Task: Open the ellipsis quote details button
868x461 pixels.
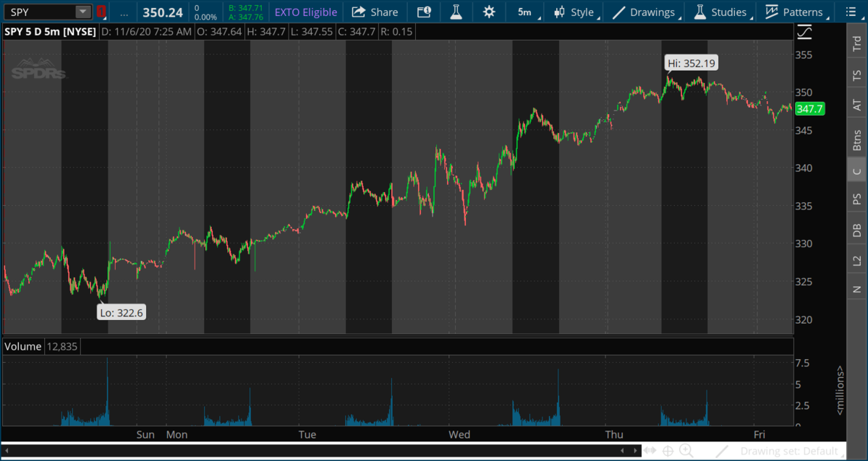Action: pyautogui.click(x=124, y=12)
